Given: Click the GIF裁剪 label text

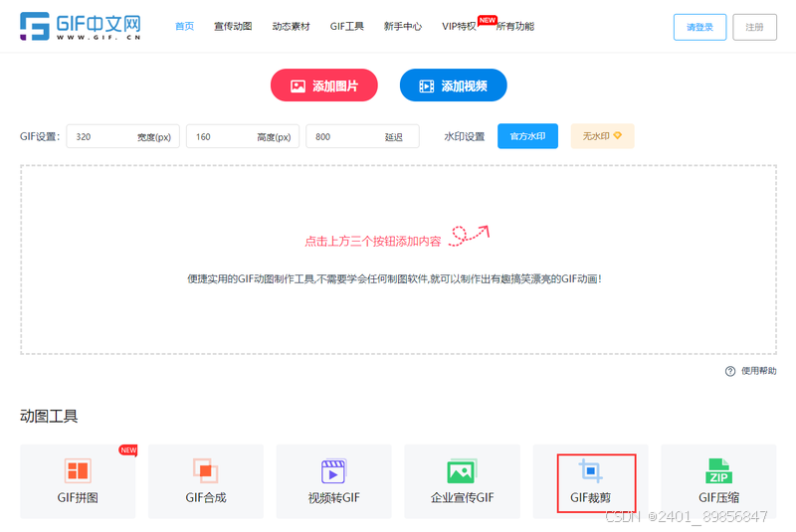Looking at the screenshot, I should (590, 497).
